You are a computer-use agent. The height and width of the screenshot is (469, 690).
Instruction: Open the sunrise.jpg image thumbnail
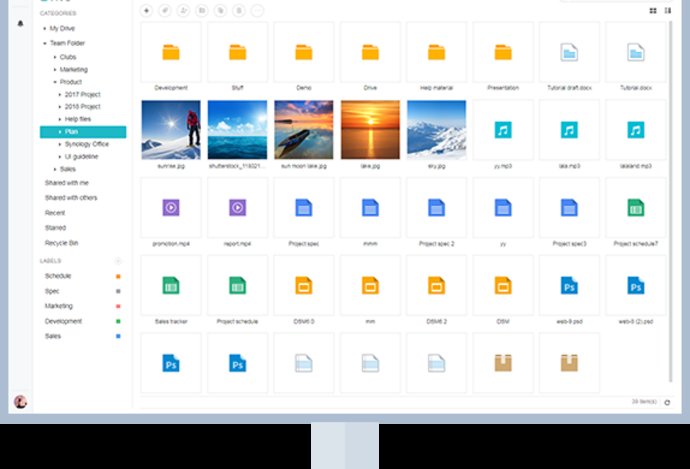(171, 130)
